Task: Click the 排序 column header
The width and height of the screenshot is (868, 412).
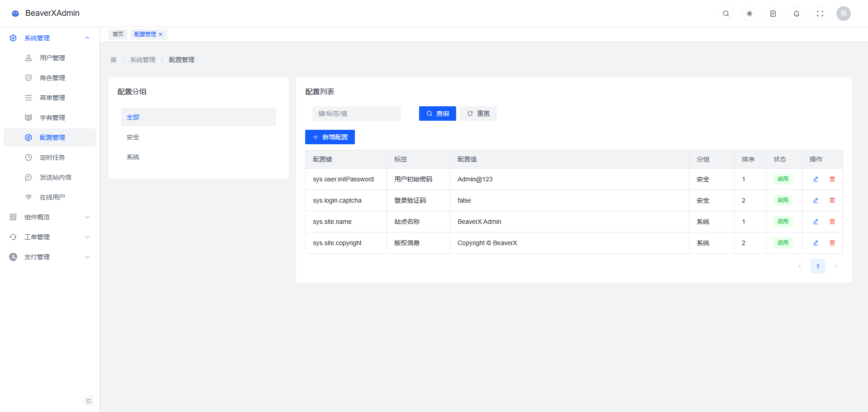Action: click(750, 159)
